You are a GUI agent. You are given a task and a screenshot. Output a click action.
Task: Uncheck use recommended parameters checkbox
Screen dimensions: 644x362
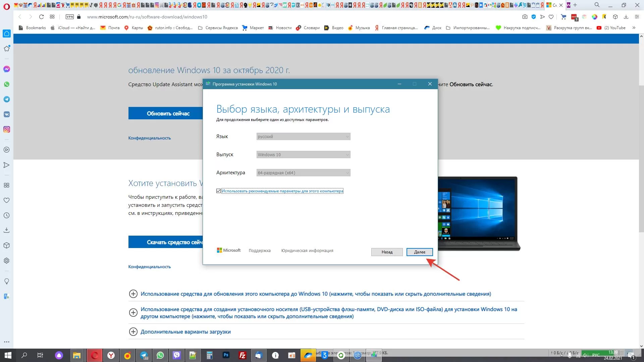point(219,191)
